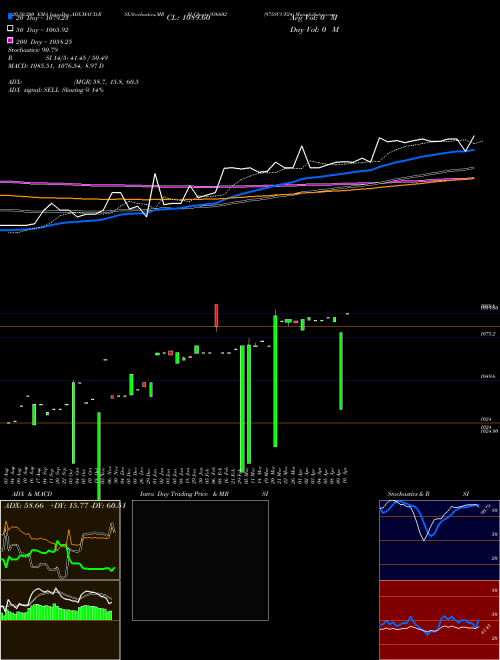Click the 1049.6 price axis label

(x=488, y=376)
